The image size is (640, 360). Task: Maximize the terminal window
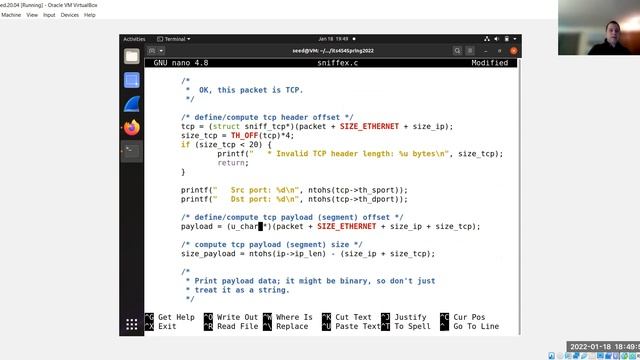(500, 51)
